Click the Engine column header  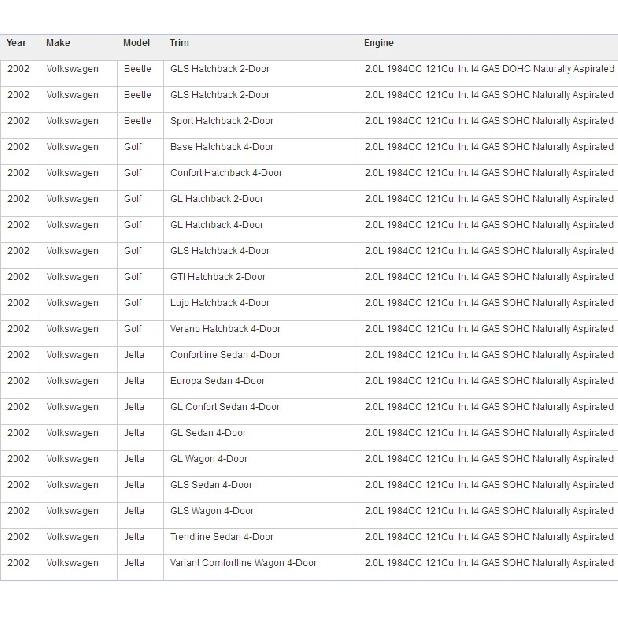click(x=379, y=43)
